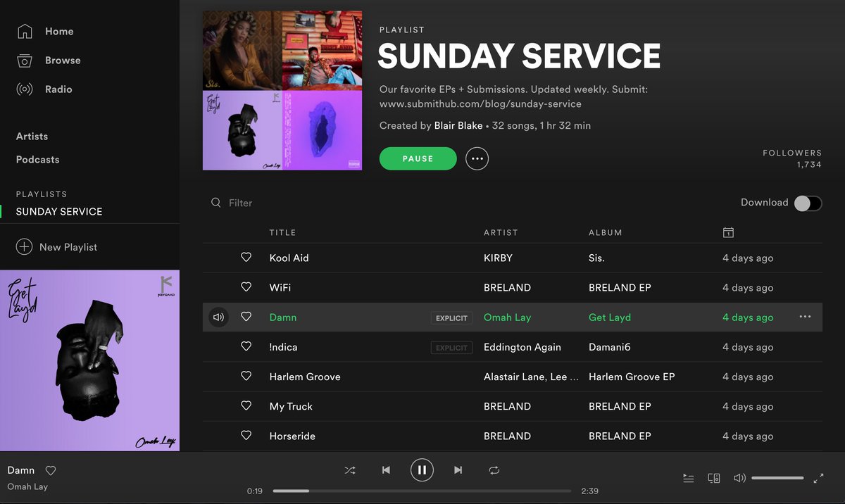Open the playlist more options menu
Screen dimensions: 845x504
point(477,158)
